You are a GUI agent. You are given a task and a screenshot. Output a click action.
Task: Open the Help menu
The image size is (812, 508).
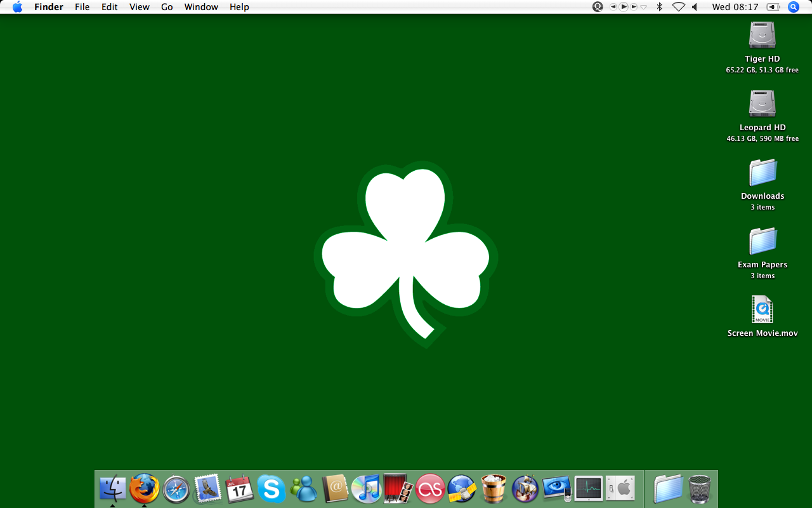pyautogui.click(x=239, y=7)
